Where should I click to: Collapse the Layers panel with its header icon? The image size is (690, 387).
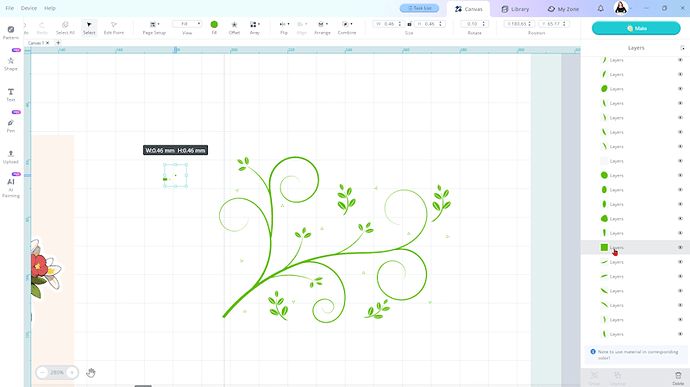click(683, 48)
